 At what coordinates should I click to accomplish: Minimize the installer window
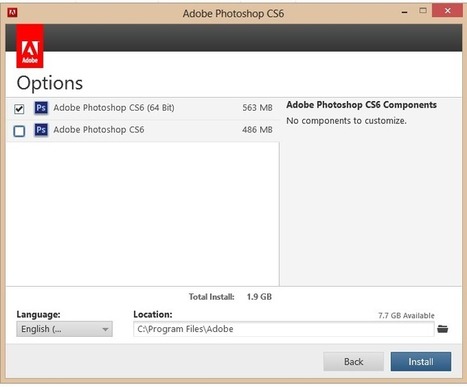click(x=405, y=12)
